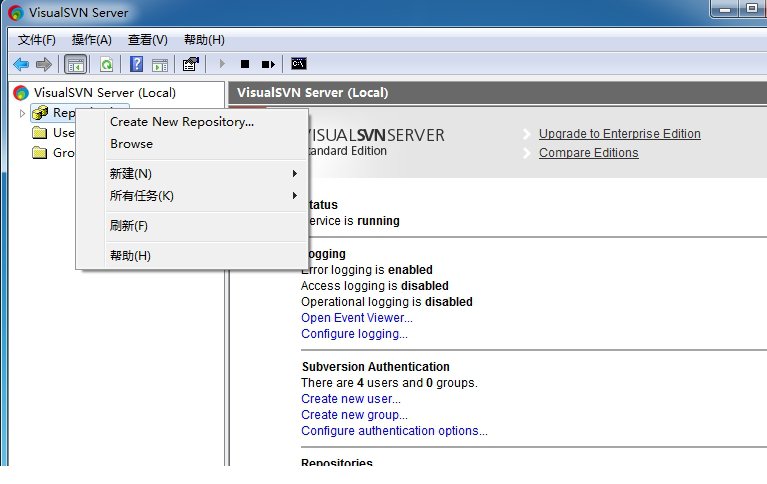Expand the 新建(N) submenu arrow
Viewport: 767px width, 484px height.
pyautogui.click(x=294, y=173)
